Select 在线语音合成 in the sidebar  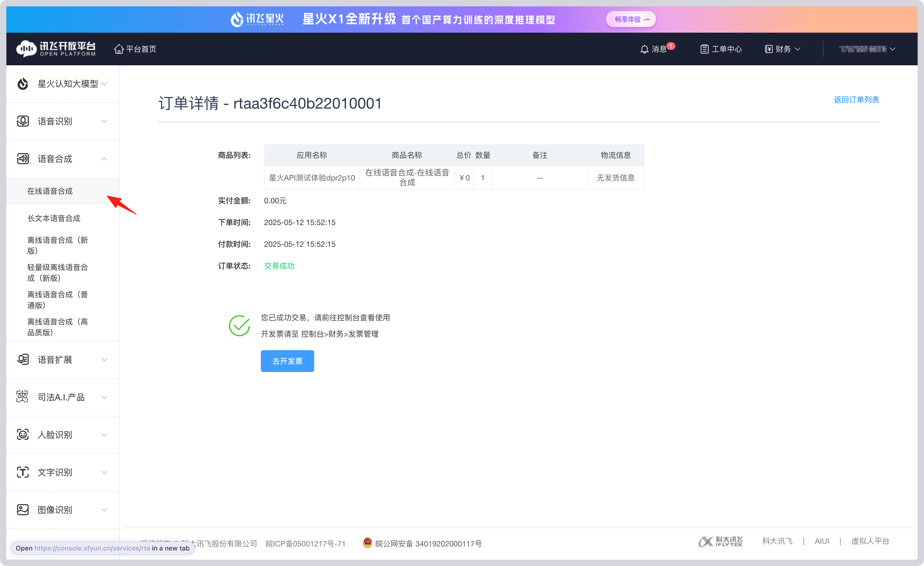tap(50, 191)
